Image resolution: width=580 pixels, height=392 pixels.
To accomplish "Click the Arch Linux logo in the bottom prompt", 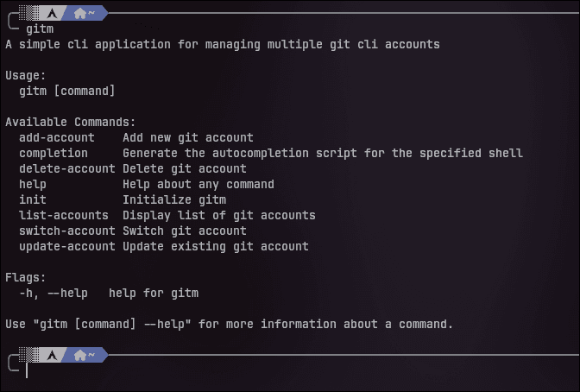I will [54, 354].
